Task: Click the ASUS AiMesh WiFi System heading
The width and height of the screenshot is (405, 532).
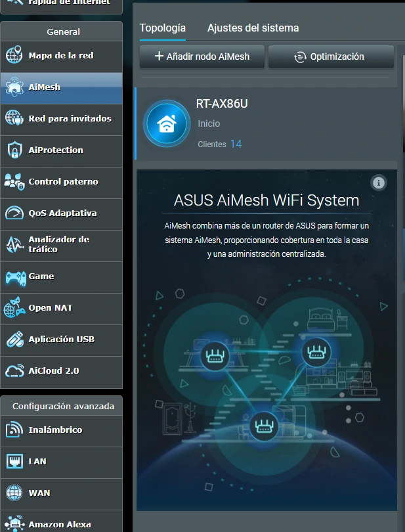Action: click(266, 200)
